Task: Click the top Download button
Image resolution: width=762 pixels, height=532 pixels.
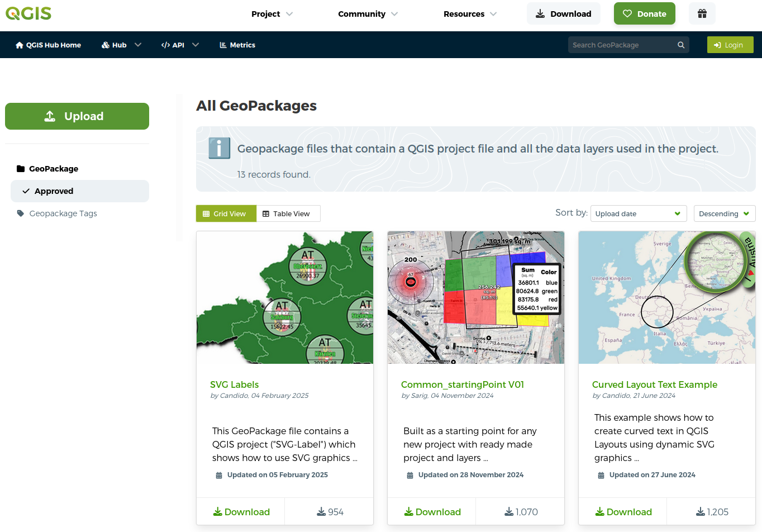Action: tap(563, 13)
